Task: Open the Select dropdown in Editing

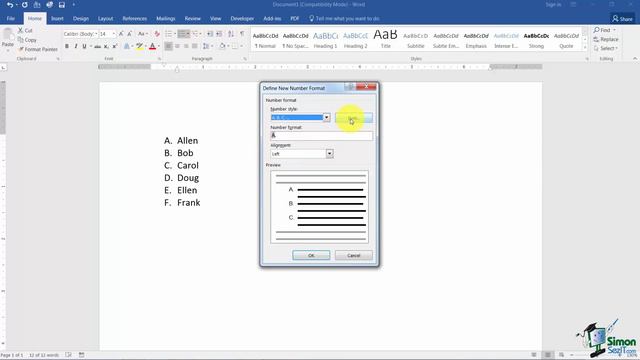Action: (606, 48)
